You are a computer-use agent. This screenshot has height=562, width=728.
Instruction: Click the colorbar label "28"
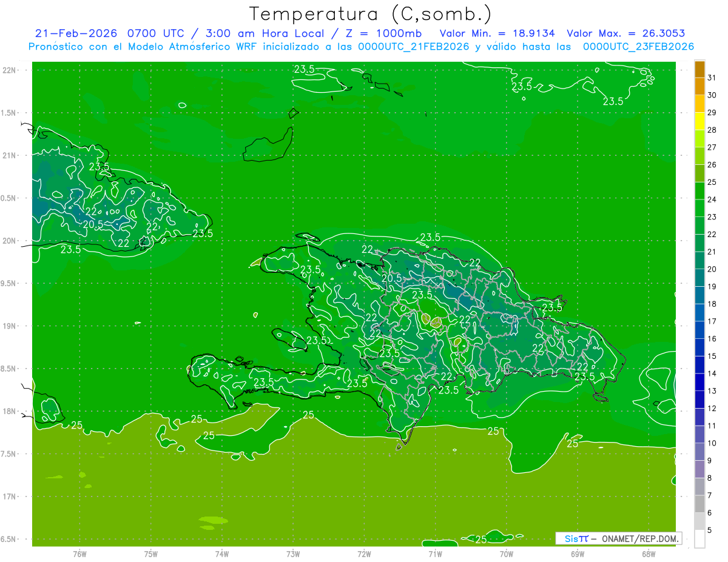(x=712, y=130)
